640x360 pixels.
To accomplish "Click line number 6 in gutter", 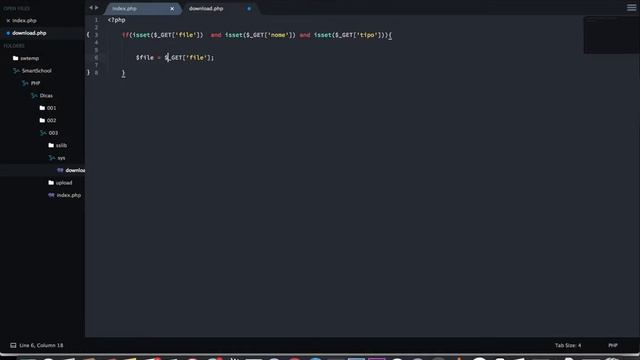I will (96, 58).
